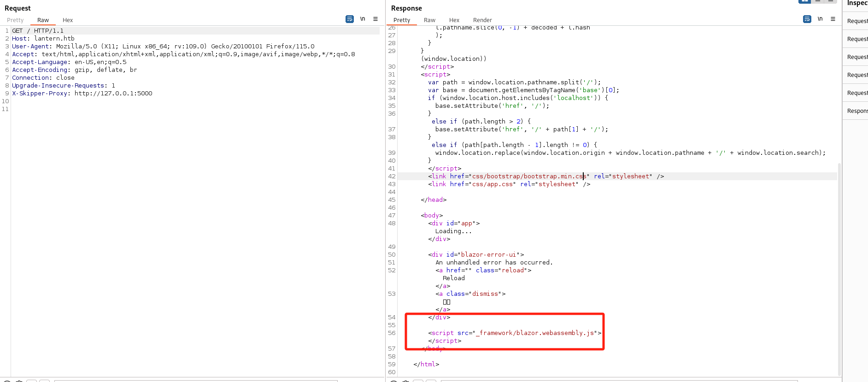Click the window.location.replace line
The image size is (868, 382).
pos(630,153)
